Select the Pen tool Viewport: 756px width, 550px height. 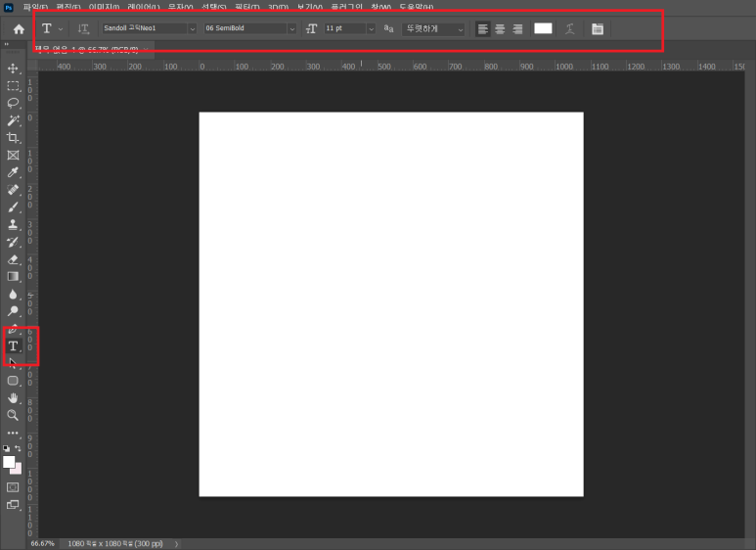(x=13, y=329)
